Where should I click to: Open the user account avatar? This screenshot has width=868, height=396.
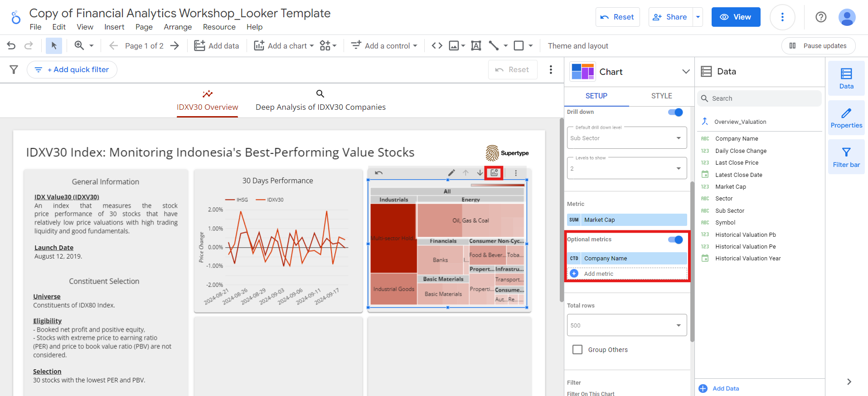point(847,17)
